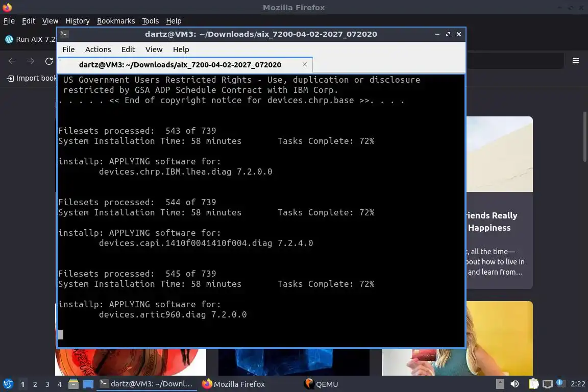Open the file manager taskbar launcher
The width and height of the screenshot is (588, 392).
(x=73, y=384)
